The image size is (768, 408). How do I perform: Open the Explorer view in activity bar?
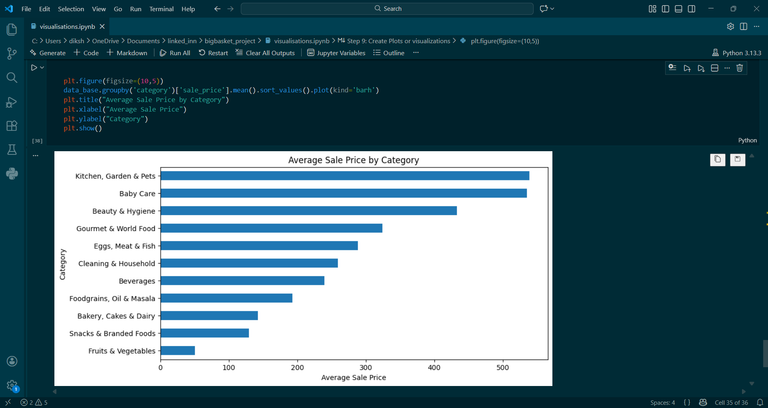[x=12, y=29]
